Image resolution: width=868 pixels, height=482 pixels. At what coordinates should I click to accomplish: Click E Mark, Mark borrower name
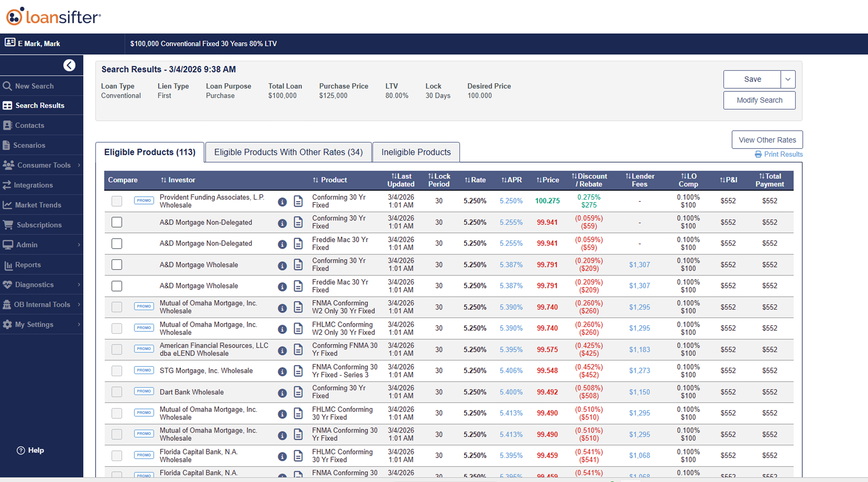tap(39, 43)
